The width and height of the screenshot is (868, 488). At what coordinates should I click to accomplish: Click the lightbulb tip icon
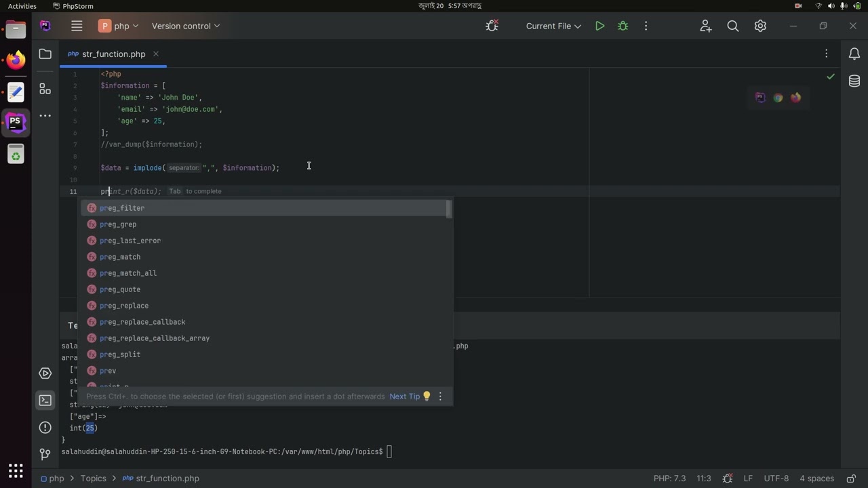pyautogui.click(x=427, y=396)
